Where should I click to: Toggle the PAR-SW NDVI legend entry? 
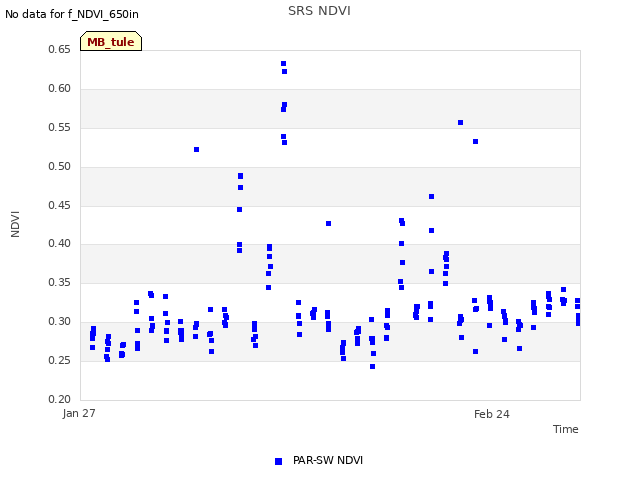pyautogui.click(x=319, y=460)
